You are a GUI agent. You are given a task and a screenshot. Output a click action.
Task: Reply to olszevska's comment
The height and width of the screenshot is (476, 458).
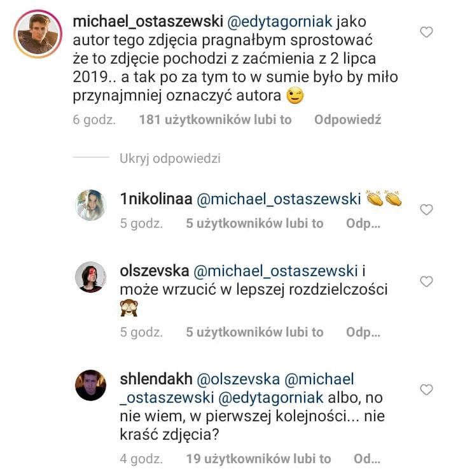tap(363, 332)
